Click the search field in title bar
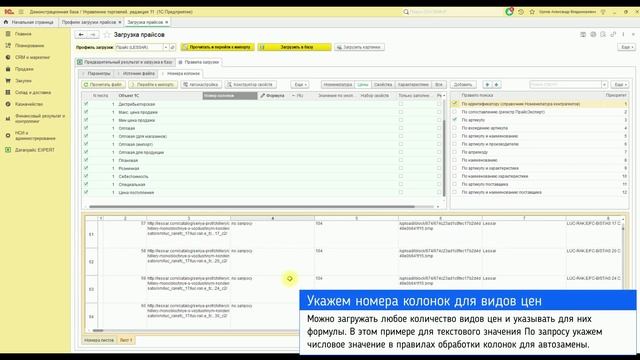640x360 pixels. [451, 12]
